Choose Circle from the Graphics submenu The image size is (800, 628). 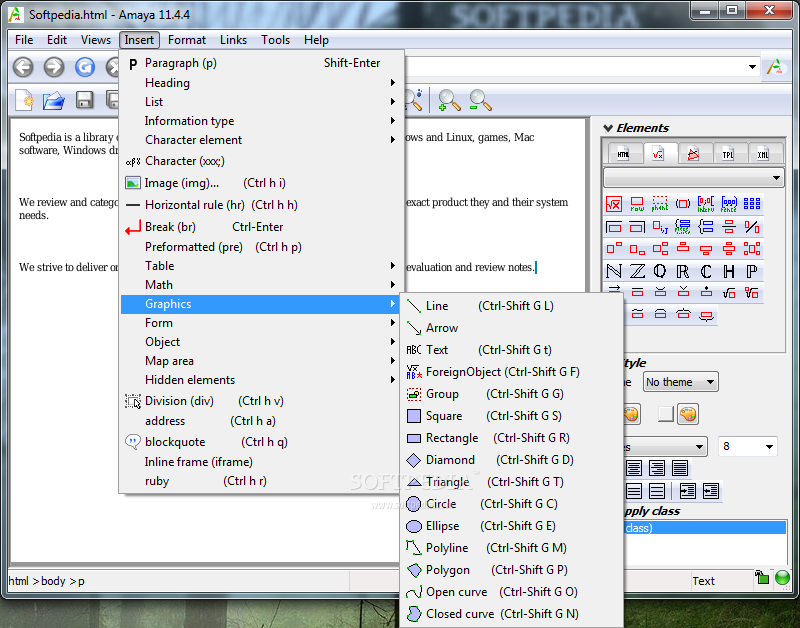click(x=511, y=504)
